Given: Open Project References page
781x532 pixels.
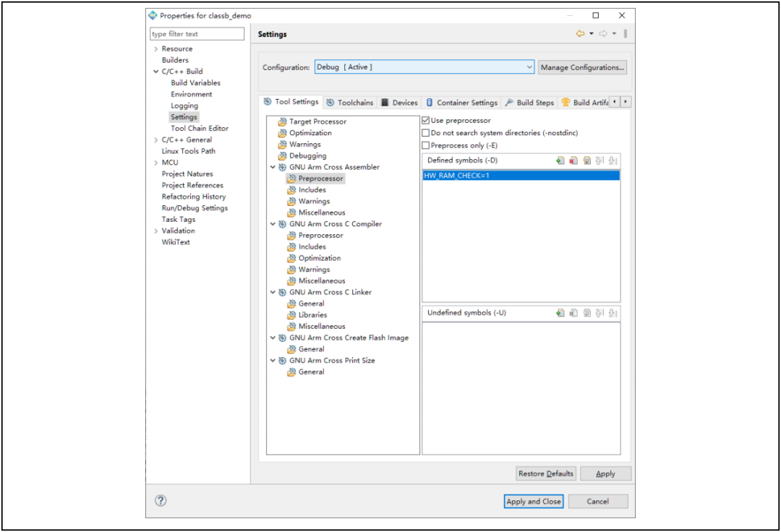Looking at the screenshot, I should (x=192, y=185).
